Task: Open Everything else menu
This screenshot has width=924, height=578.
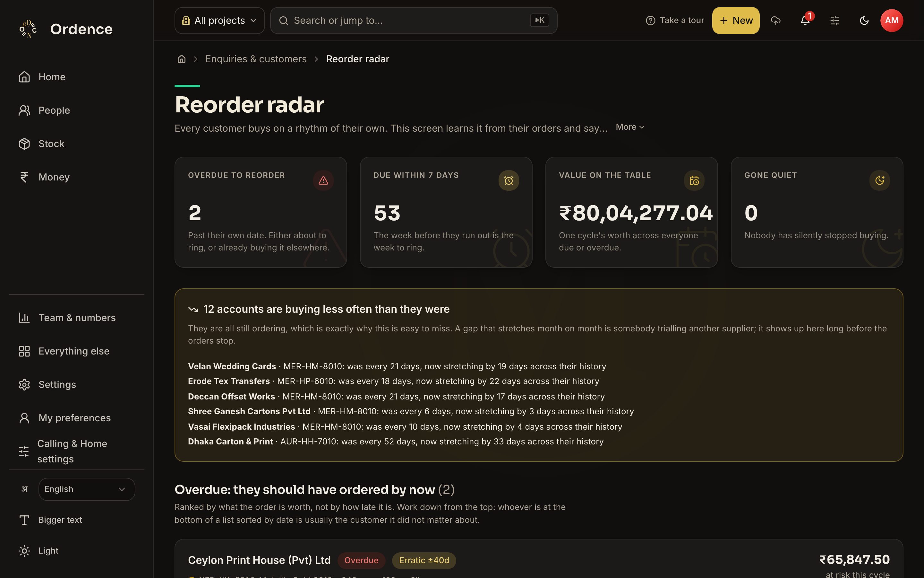Action: point(76,351)
